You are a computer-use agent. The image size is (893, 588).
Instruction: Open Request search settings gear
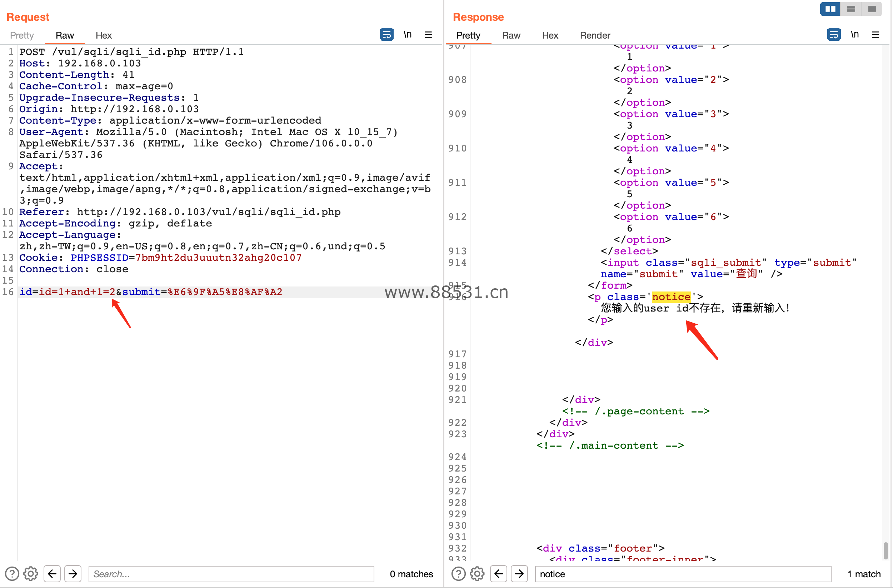pyautogui.click(x=31, y=574)
